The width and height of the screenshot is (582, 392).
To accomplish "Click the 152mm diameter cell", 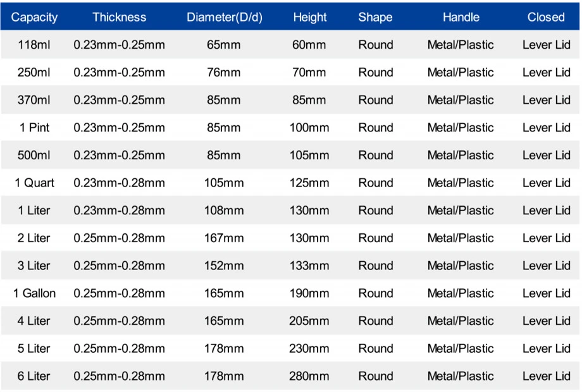I will coord(224,266).
